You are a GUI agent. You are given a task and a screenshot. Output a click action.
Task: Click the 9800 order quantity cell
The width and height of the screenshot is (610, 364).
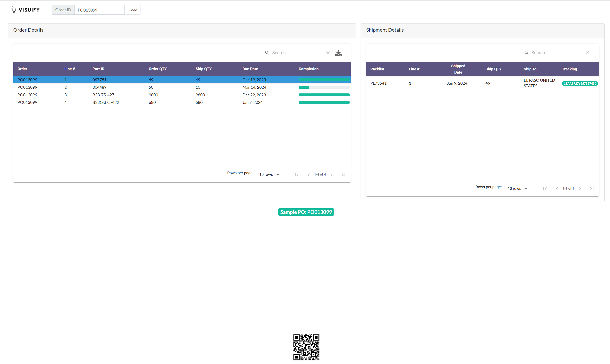tap(153, 95)
